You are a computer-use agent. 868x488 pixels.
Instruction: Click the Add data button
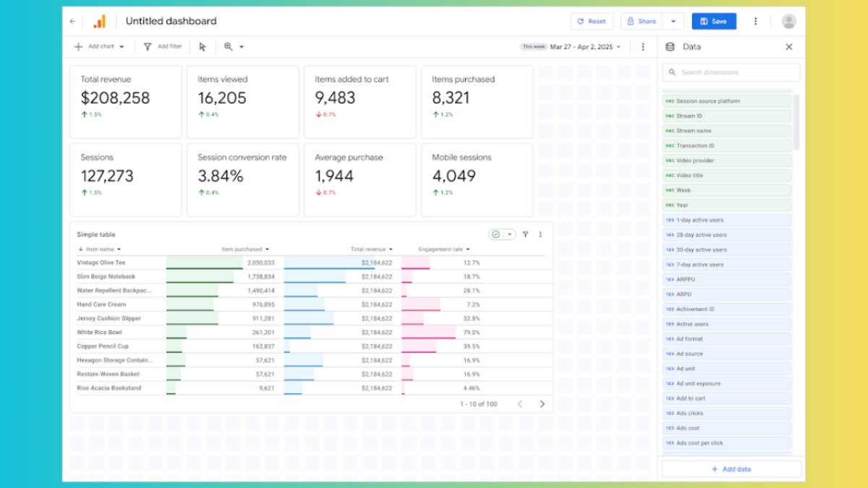[731, 469]
